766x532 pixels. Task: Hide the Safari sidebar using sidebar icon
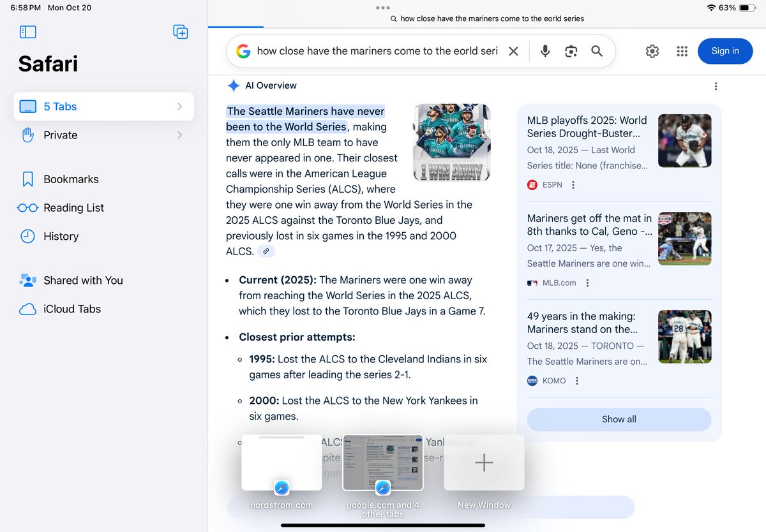[28, 32]
